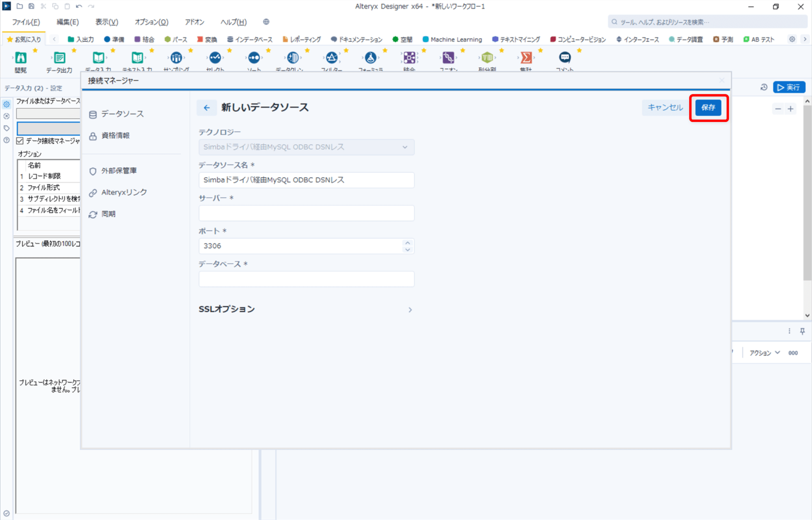Click the back arrow beside 新しいデータソース
Screen dimensions: 812x520
tap(207, 108)
